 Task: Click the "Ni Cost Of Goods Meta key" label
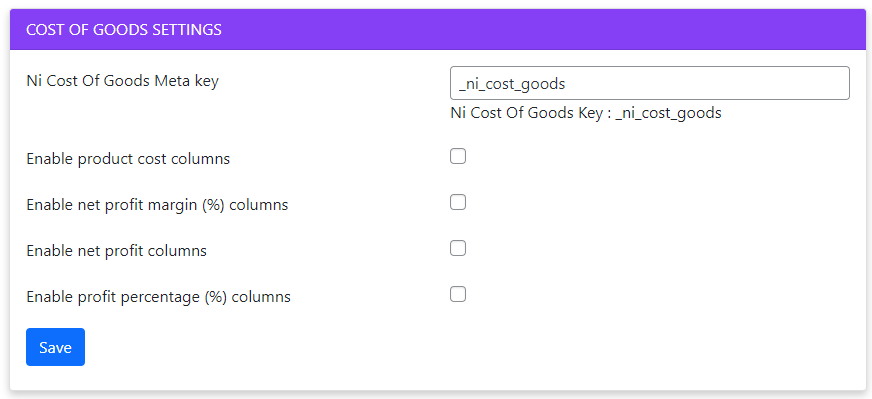click(122, 81)
